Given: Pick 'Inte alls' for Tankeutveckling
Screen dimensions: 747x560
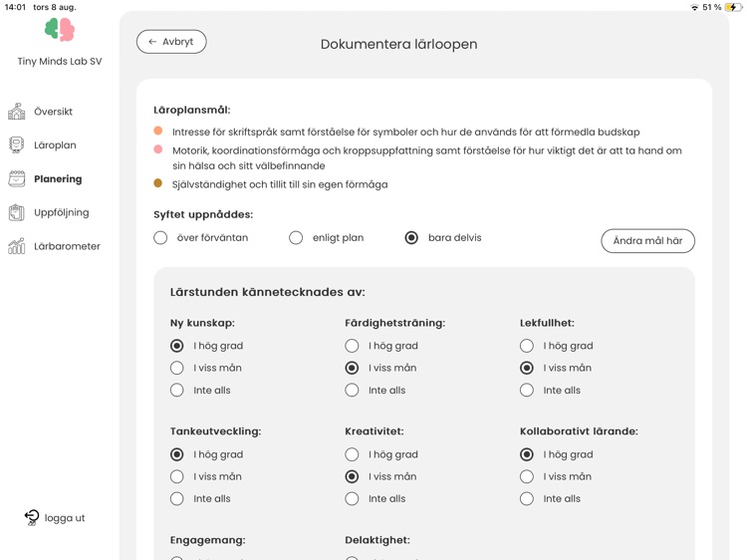Looking at the screenshot, I should point(176,498).
